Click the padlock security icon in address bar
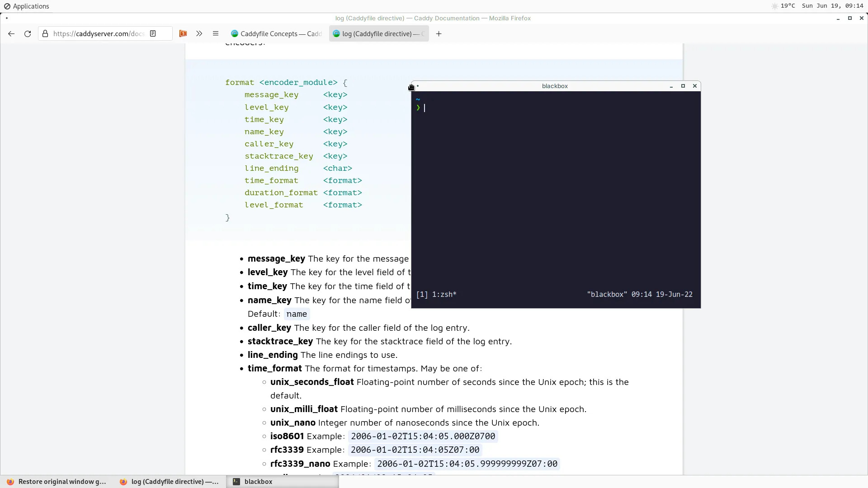 click(x=45, y=33)
